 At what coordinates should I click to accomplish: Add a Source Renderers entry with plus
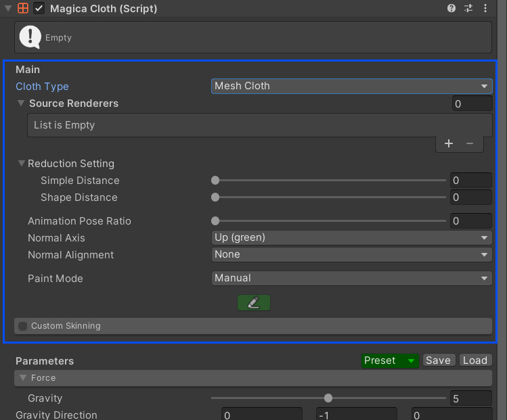449,143
